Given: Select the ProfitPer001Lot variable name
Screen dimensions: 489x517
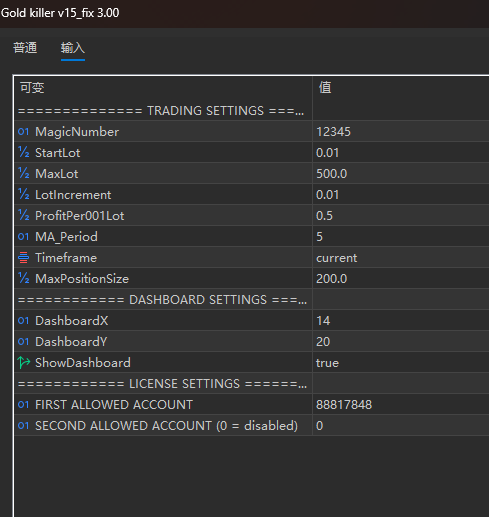Looking at the screenshot, I should coord(80,216).
